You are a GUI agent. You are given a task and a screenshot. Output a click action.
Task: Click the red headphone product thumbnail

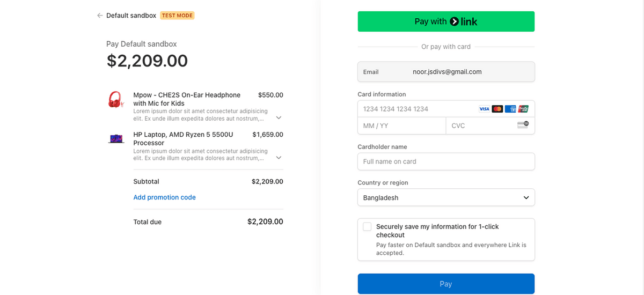(115, 99)
